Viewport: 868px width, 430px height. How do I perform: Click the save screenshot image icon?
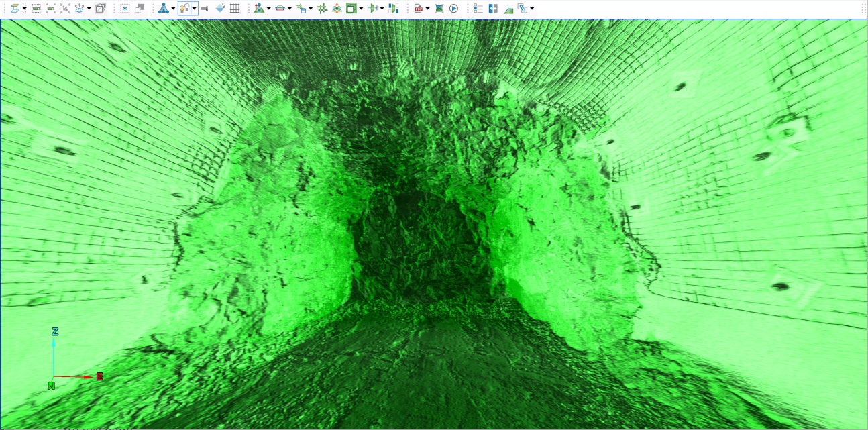coord(439,9)
